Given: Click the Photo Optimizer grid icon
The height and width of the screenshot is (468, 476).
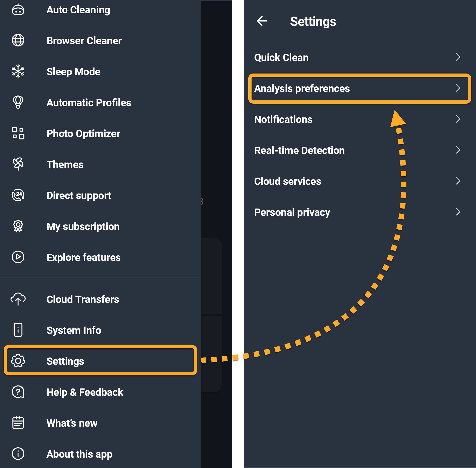Looking at the screenshot, I should tap(18, 133).
